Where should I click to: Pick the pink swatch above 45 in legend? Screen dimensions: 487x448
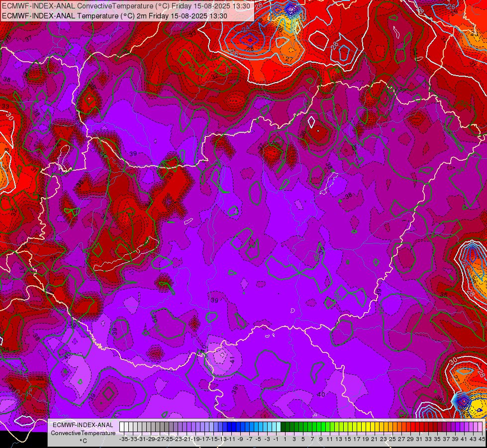(480, 427)
